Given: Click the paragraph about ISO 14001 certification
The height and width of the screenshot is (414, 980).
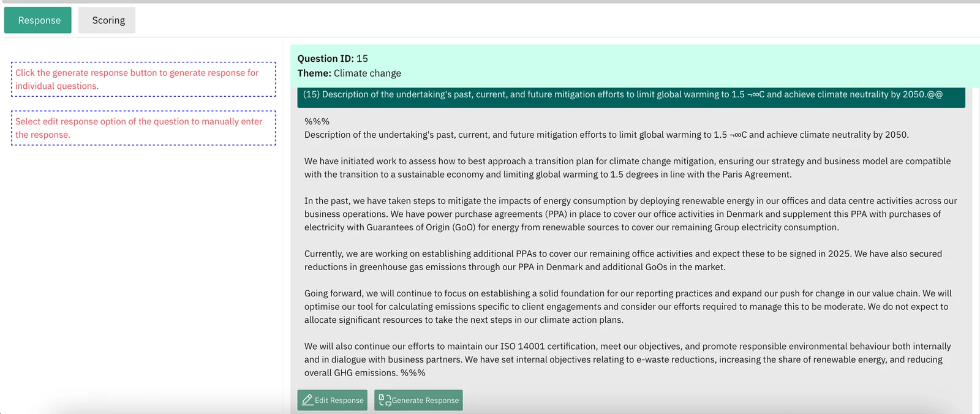Looking at the screenshot, I should 628,359.
